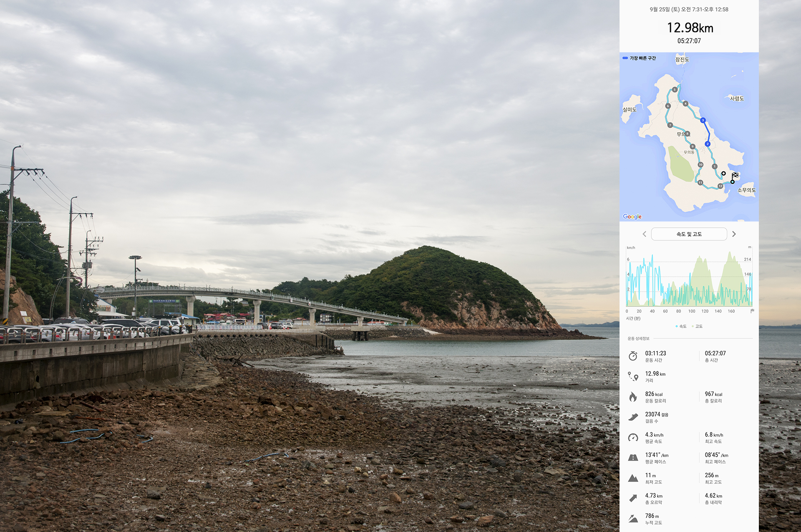The width and height of the screenshot is (801, 532).
Task: Click the diagonal arrow ascent icon
Action: tap(633, 498)
